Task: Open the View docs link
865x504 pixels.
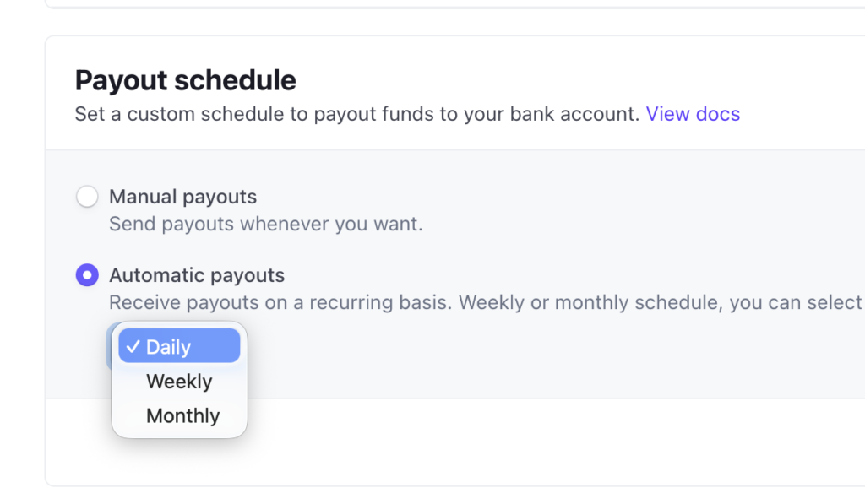Action: click(x=693, y=114)
